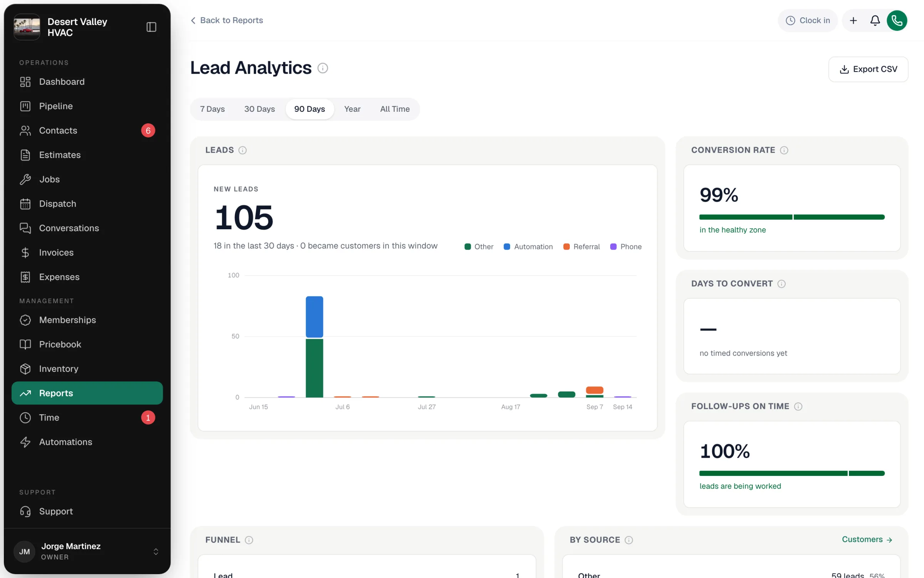Screen dimensions: 924x578
Task: Click the Time badge showing 1
Action: [148, 418]
